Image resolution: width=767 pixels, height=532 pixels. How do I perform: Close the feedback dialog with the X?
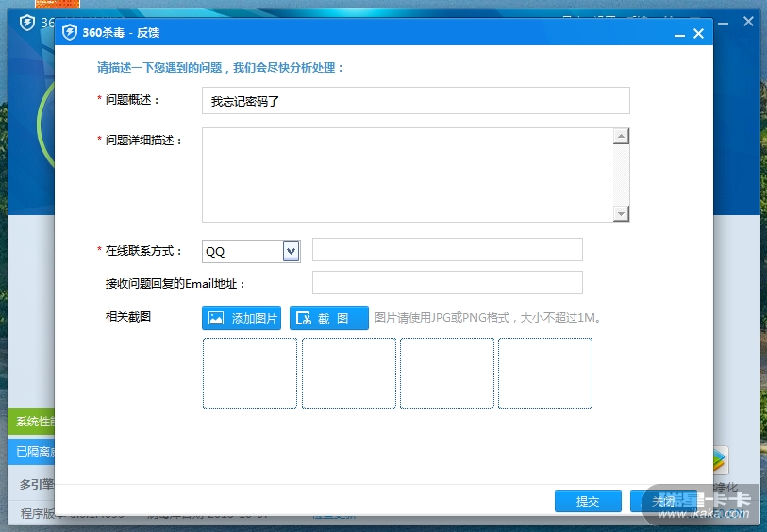coord(698,33)
